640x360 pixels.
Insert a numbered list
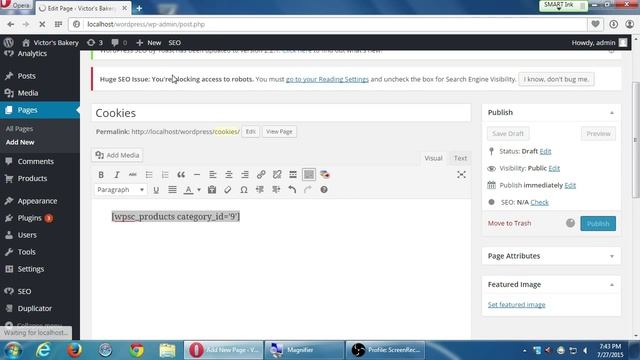tap(165, 175)
